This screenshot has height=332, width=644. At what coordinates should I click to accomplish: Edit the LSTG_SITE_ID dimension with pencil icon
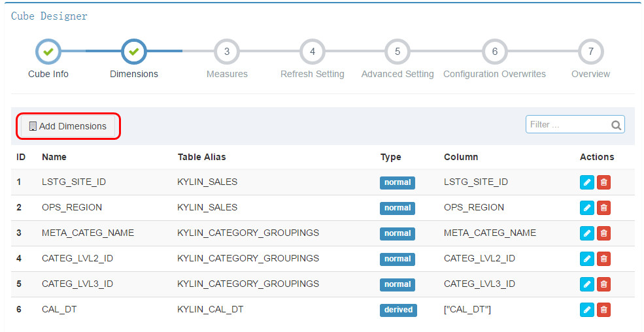tap(587, 182)
